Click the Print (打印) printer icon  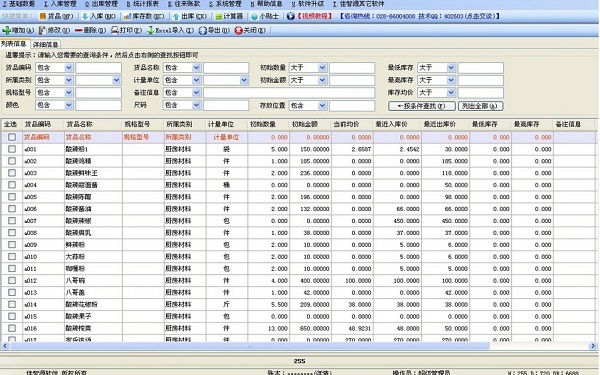(x=115, y=30)
